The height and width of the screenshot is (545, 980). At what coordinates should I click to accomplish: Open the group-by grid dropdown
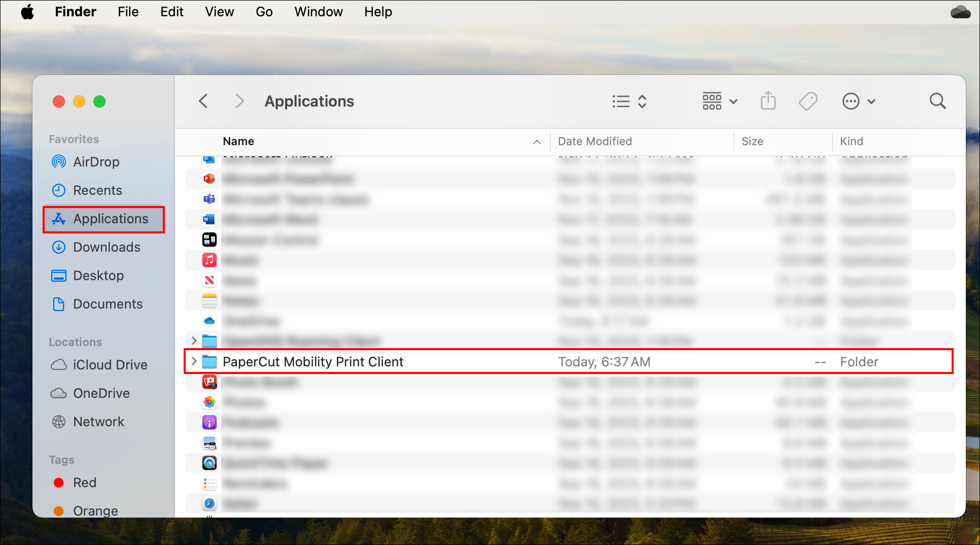pyautogui.click(x=720, y=101)
